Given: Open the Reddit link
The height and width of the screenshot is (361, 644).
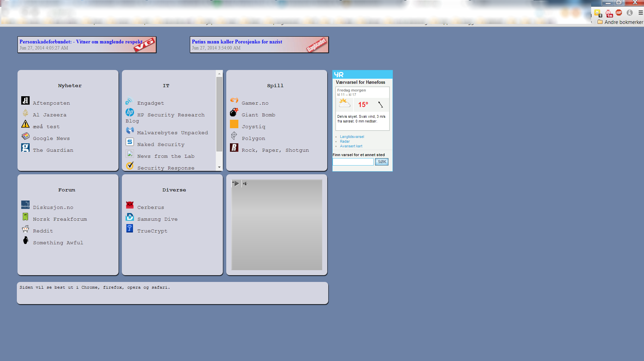Looking at the screenshot, I should point(43,231).
